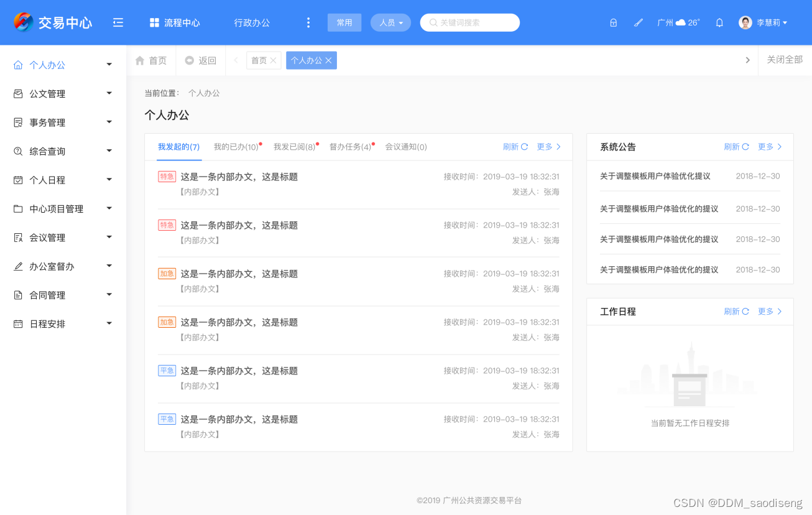The image size is (812, 515).
Task: Open the three-dot more menu in header
Action: (x=308, y=22)
